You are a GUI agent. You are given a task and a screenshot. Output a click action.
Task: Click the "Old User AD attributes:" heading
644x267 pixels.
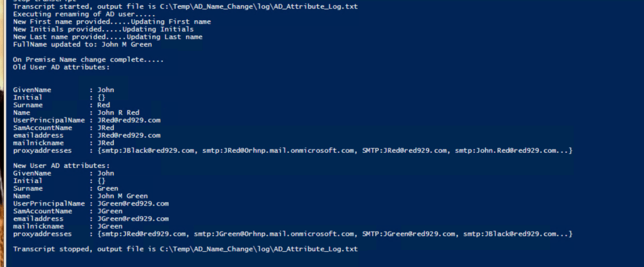pyautogui.click(x=61, y=67)
